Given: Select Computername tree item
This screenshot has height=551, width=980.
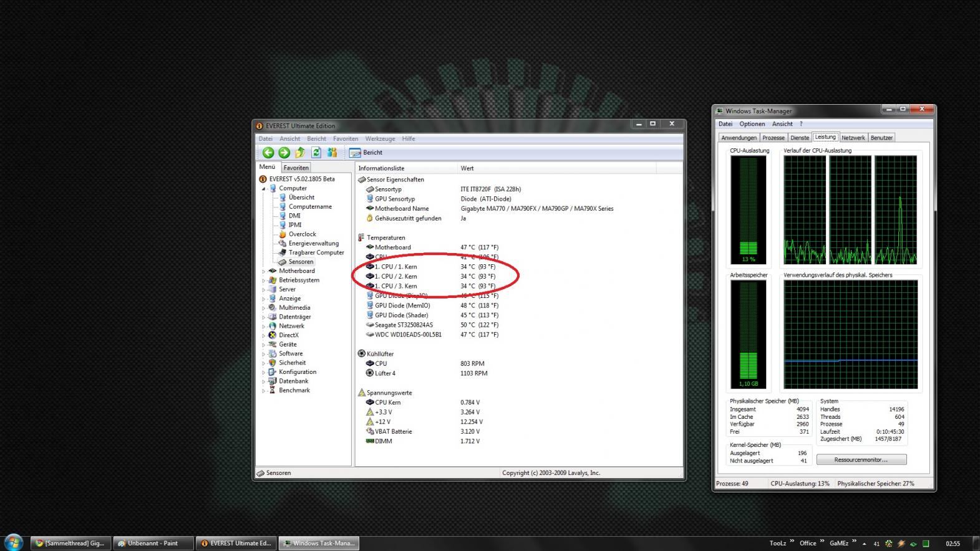Looking at the screenshot, I should [x=310, y=207].
